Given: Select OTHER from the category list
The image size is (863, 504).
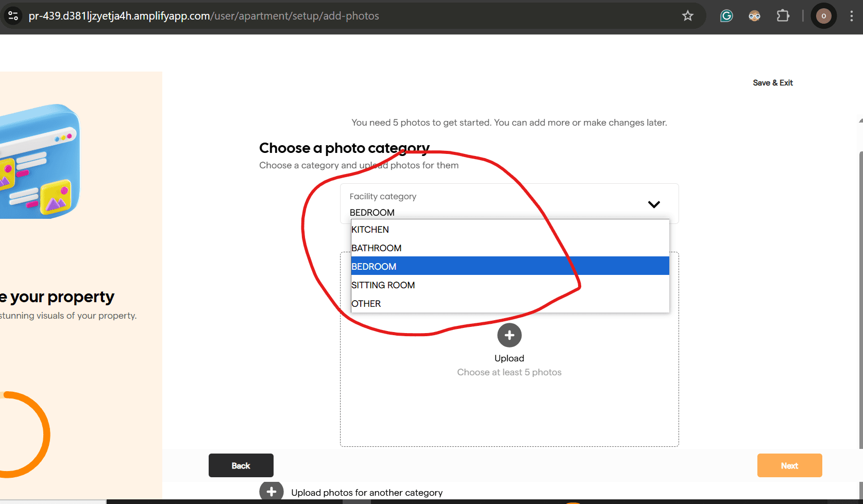Looking at the screenshot, I should click(x=510, y=304).
